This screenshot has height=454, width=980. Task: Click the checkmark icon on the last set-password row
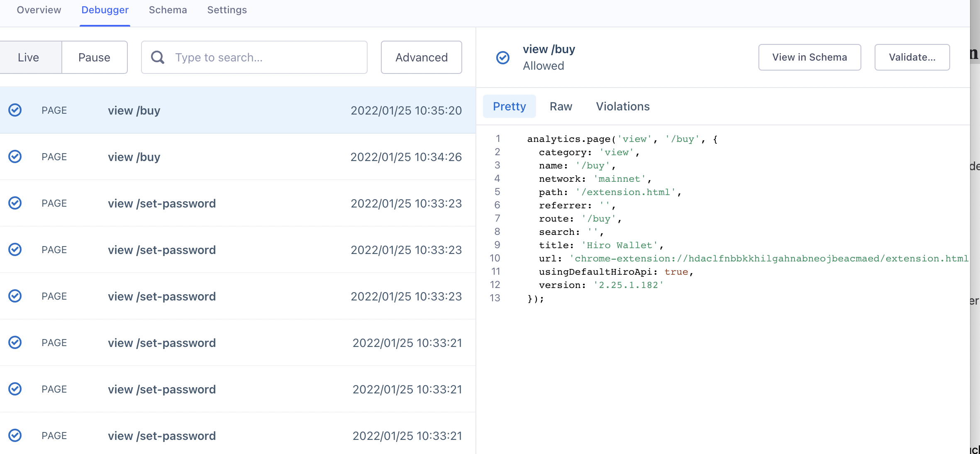coord(15,435)
